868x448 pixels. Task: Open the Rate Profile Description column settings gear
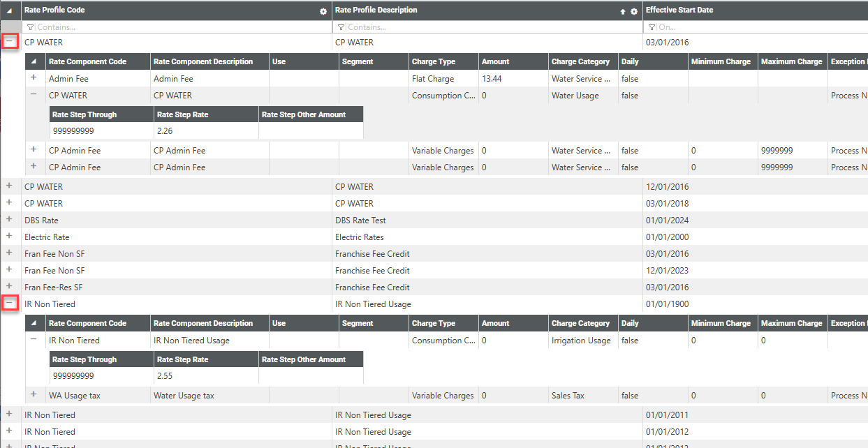tap(634, 11)
